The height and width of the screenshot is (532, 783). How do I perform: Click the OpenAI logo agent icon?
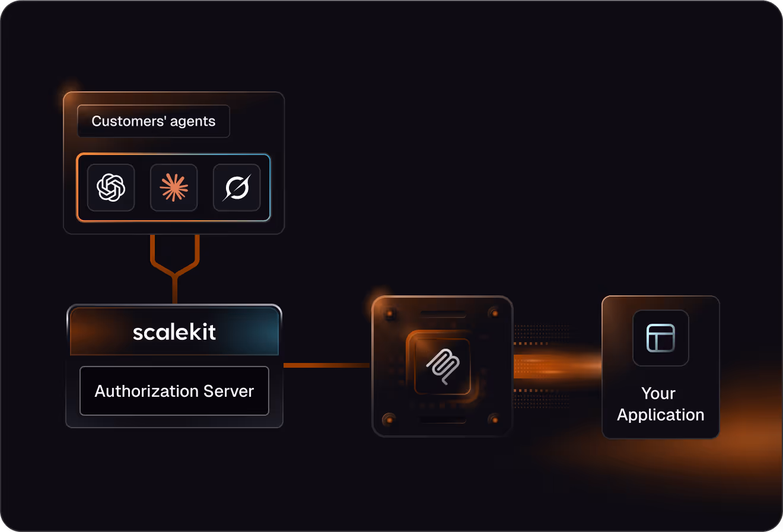pyautogui.click(x=111, y=187)
